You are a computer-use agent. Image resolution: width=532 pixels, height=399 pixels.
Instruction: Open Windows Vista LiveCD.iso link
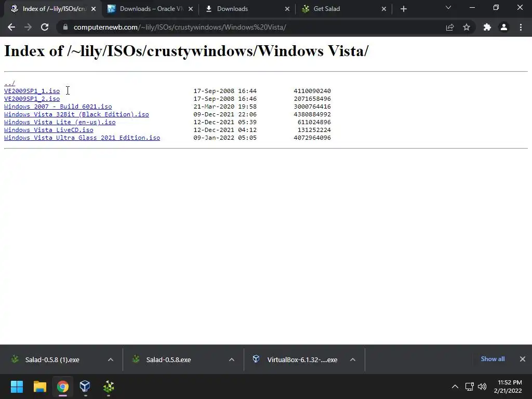click(48, 130)
